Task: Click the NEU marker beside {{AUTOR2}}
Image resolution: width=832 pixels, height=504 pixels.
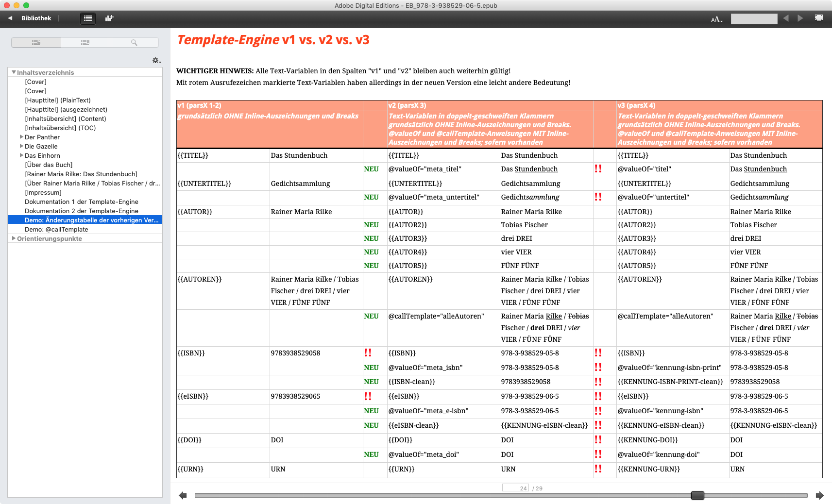Action: [x=371, y=225]
